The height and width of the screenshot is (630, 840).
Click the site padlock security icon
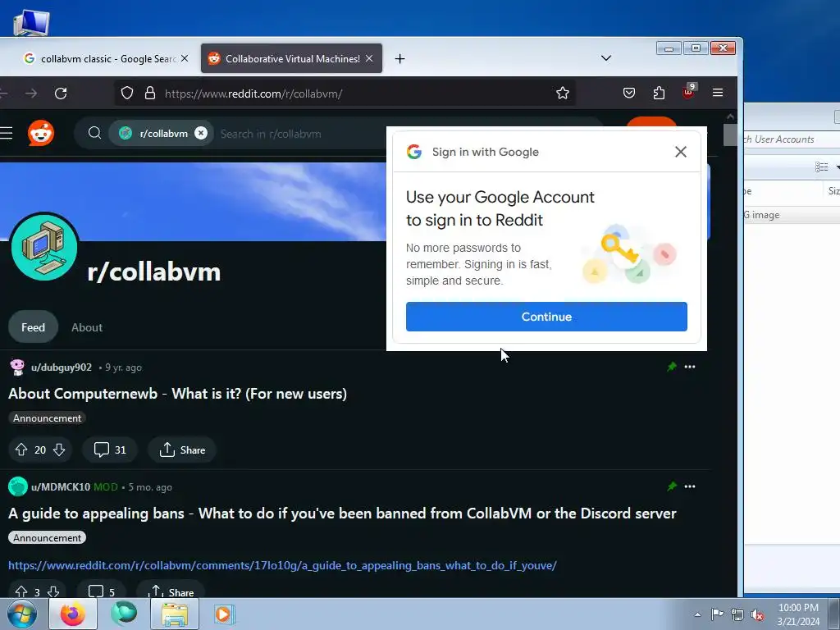tap(150, 94)
